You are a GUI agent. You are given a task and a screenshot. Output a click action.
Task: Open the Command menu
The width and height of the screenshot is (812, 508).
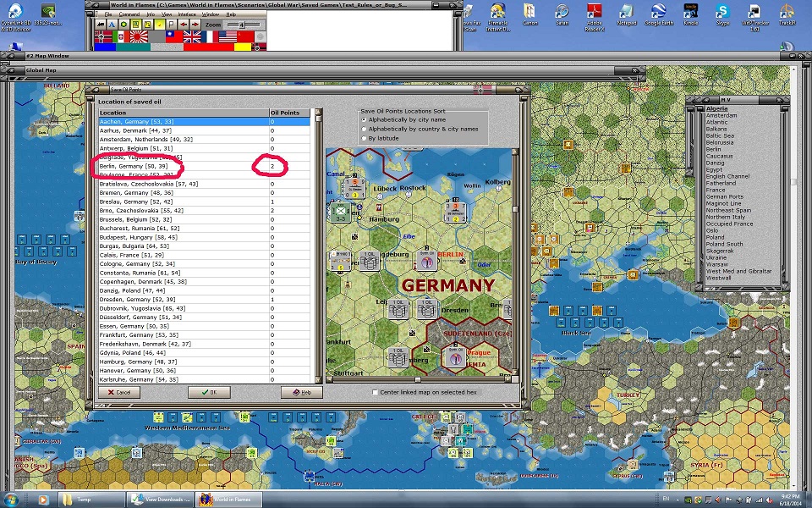(129, 14)
